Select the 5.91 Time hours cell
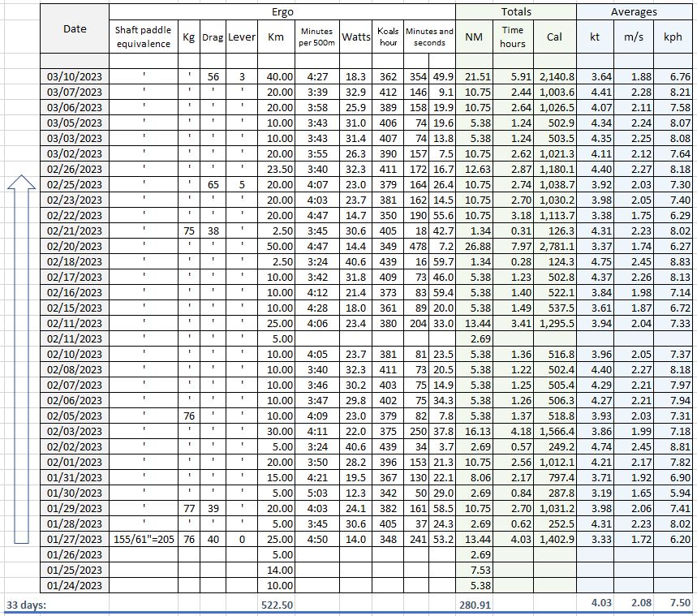The image size is (697, 616). pyautogui.click(x=513, y=76)
